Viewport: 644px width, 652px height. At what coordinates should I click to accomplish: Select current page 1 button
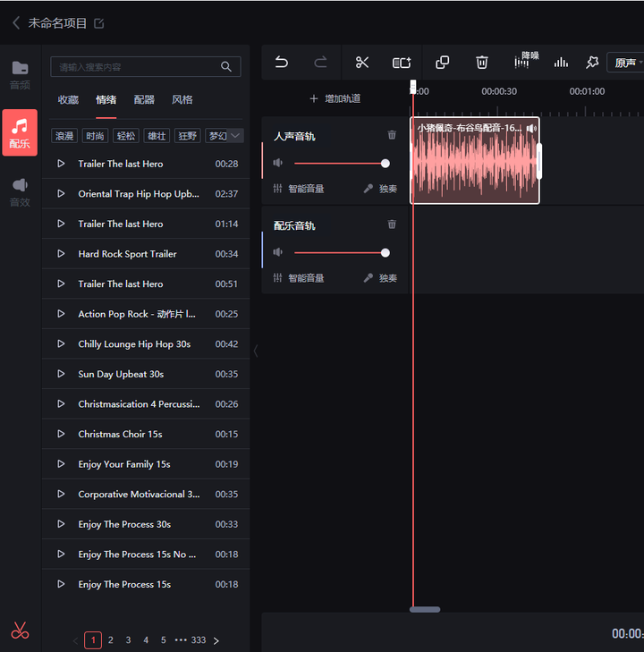93,640
